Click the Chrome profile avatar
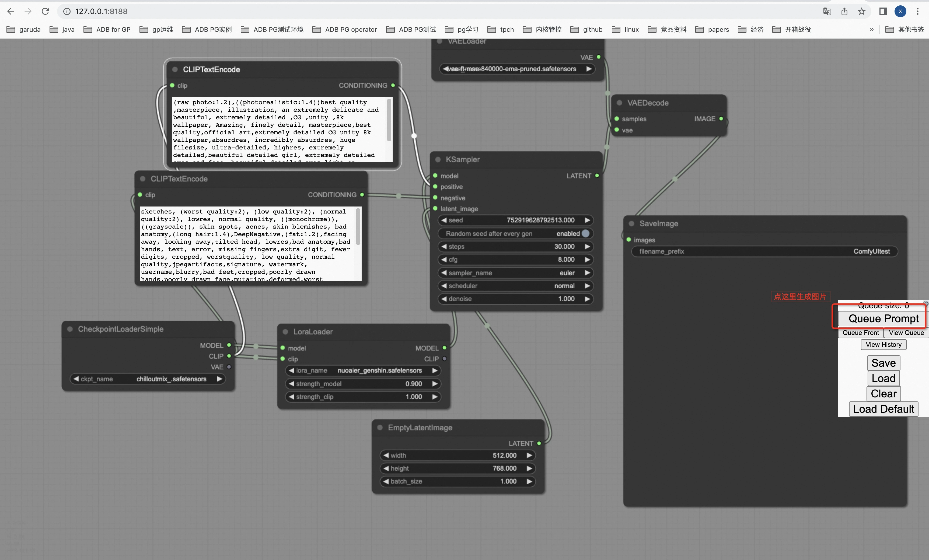Image resolution: width=929 pixels, height=560 pixels. coord(900,11)
